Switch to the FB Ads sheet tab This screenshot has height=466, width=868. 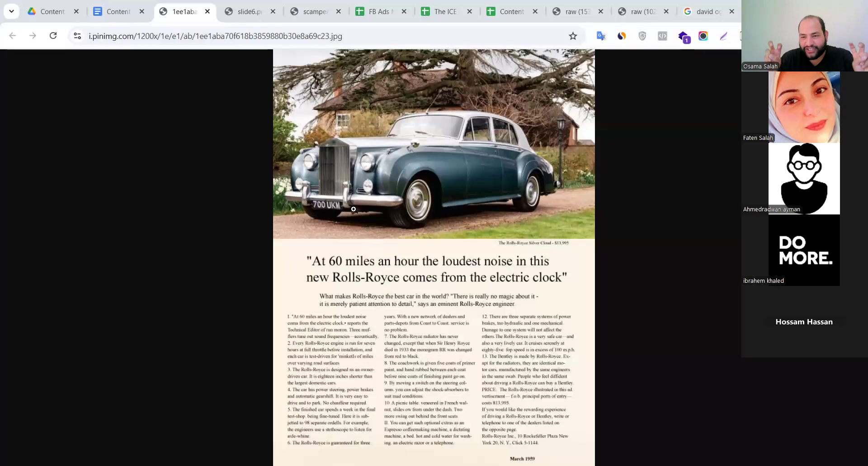tap(375, 11)
